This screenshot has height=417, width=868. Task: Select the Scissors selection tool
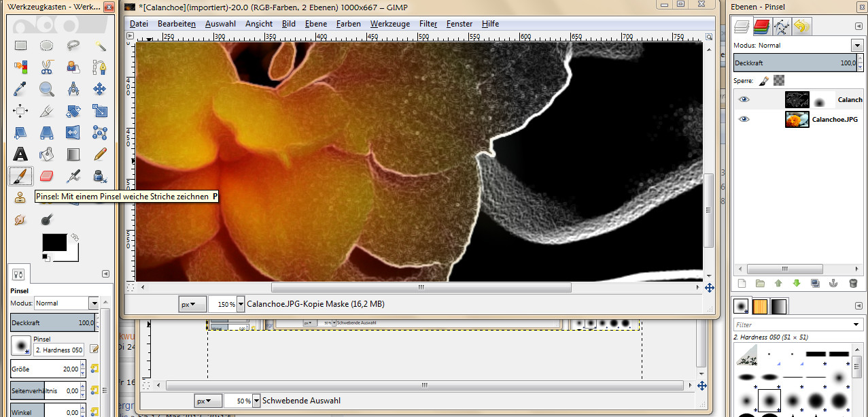[x=47, y=67]
